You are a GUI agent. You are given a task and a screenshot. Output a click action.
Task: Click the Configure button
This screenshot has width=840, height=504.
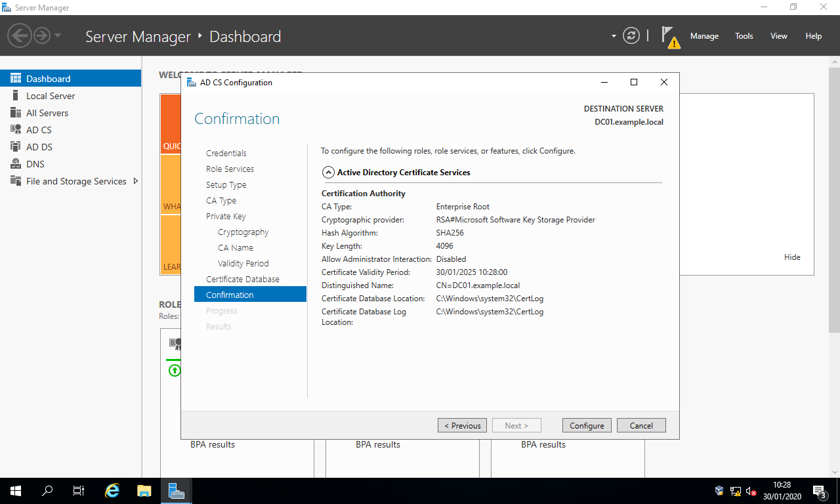(x=587, y=425)
